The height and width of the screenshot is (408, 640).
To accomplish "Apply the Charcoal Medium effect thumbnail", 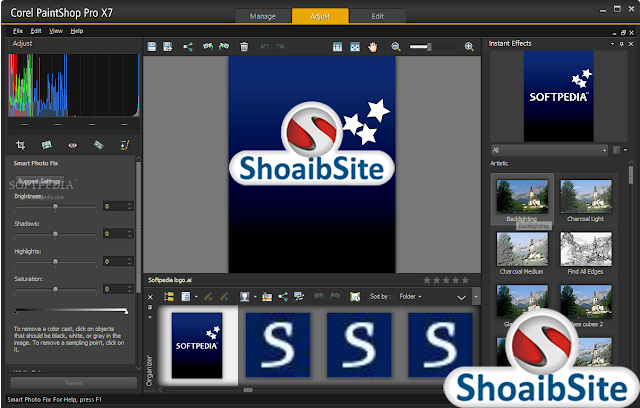I will (522, 249).
